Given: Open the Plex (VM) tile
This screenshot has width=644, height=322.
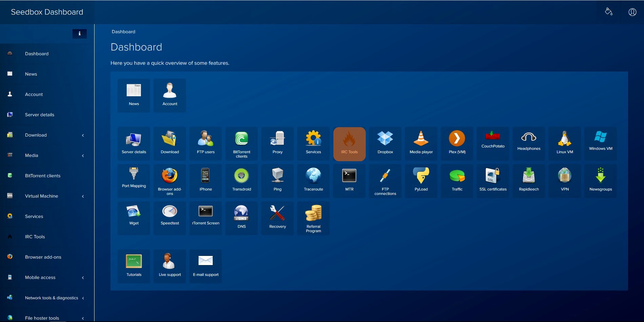Looking at the screenshot, I should coord(457,143).
